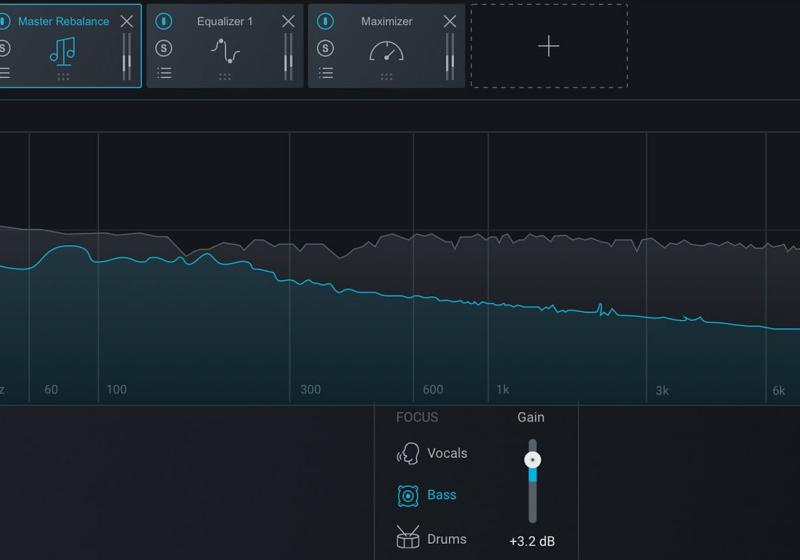Click the Master Rebalance gain meter
Screen dimensions: 800x560
pyautogui.click(x=127, y=57)
